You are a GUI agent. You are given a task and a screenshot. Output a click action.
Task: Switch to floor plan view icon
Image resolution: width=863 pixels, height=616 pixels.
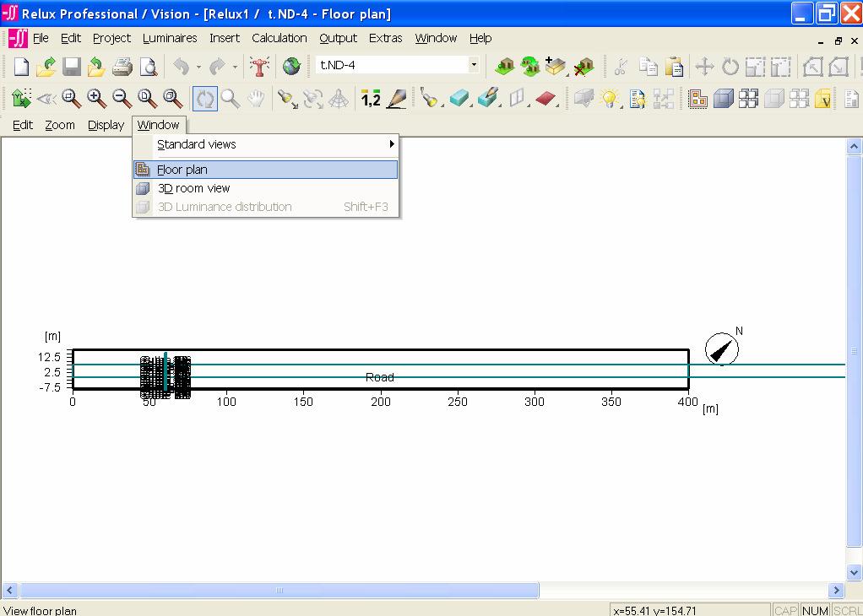(x=697, y=99)
